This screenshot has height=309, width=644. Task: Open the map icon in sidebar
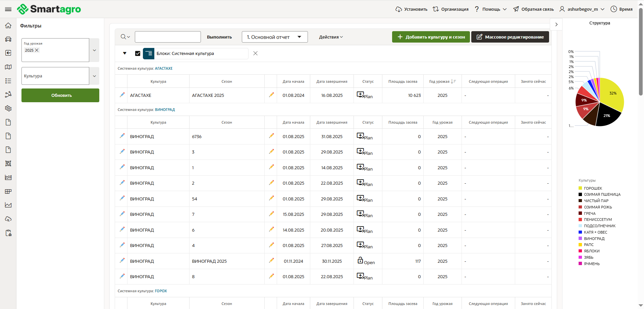coord(8,67)
